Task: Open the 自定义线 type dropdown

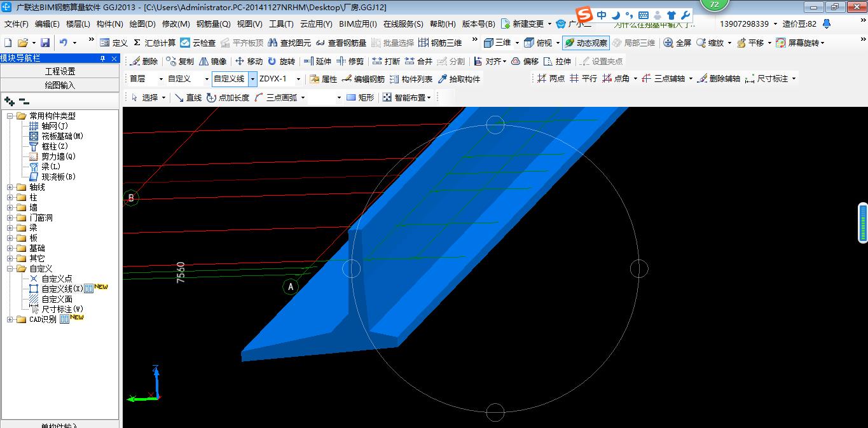Action: pyautogui.click(x=252, y=79)
